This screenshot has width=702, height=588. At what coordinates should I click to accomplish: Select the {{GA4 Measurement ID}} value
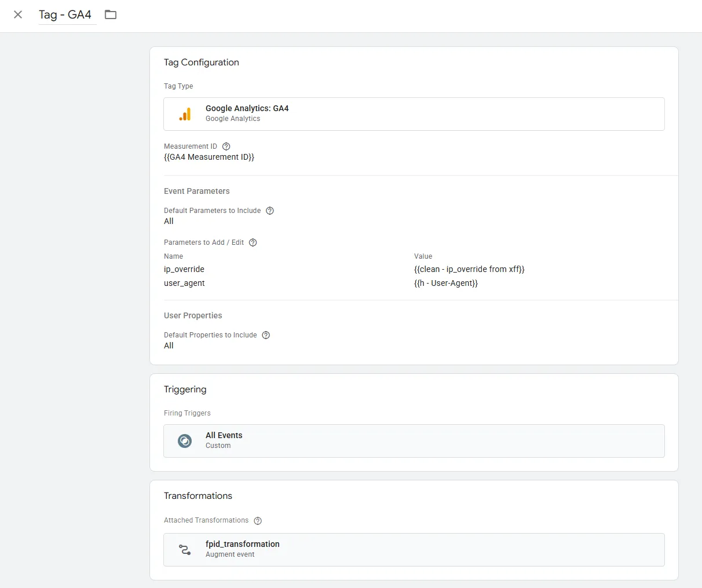(x=209, y=157)
